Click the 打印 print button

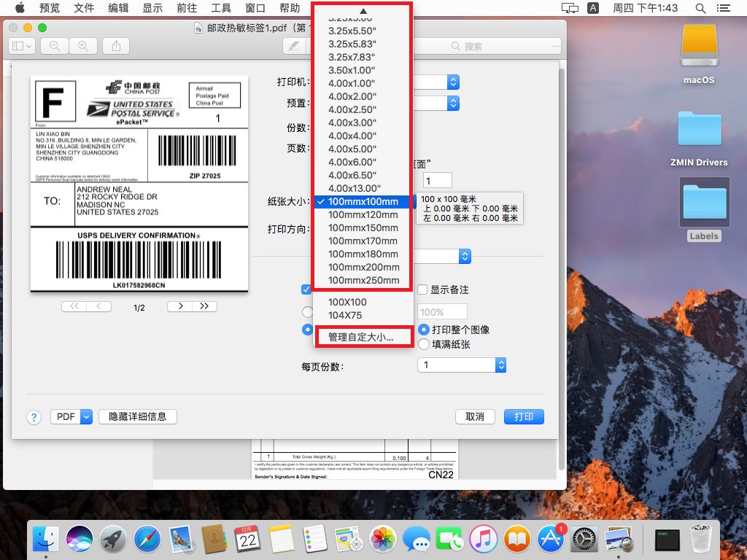(x=524, y=416)
